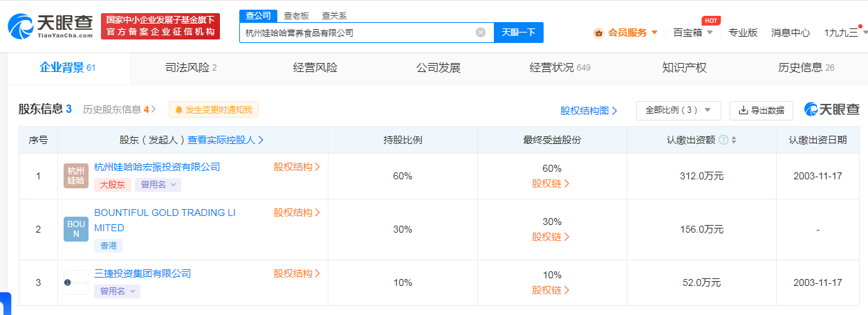The height and width of the screenshot is (315, 868).
Task: Open BOUNTIFUL GOLD TRADING LIMITED link
Action: (x=165, y=220)
